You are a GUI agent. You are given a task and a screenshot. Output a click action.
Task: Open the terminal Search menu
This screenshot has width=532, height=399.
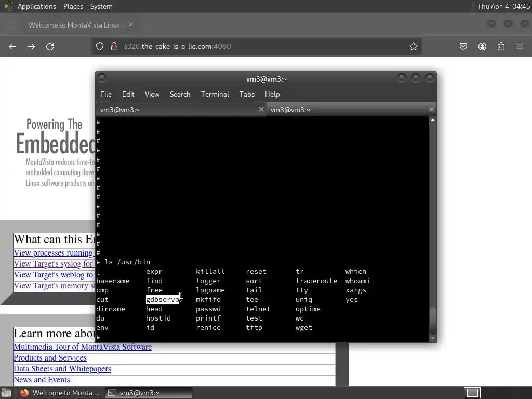tap(180, 95)
